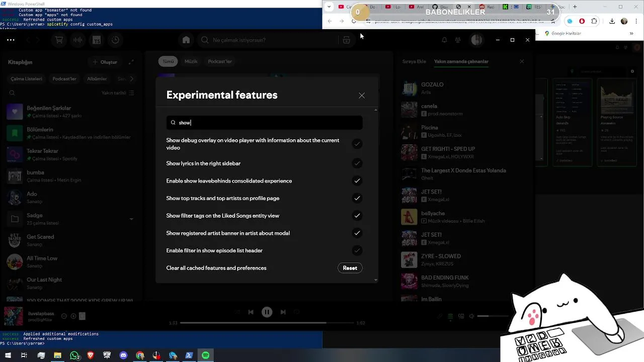644x362 pixels.
Task: Open the profile avatar menu
Action: (x=476, y=40)
